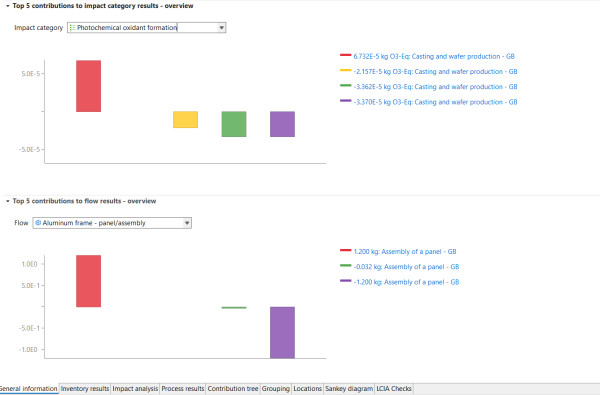
Task: Open the Impact analysis tab
Action: 135,388
